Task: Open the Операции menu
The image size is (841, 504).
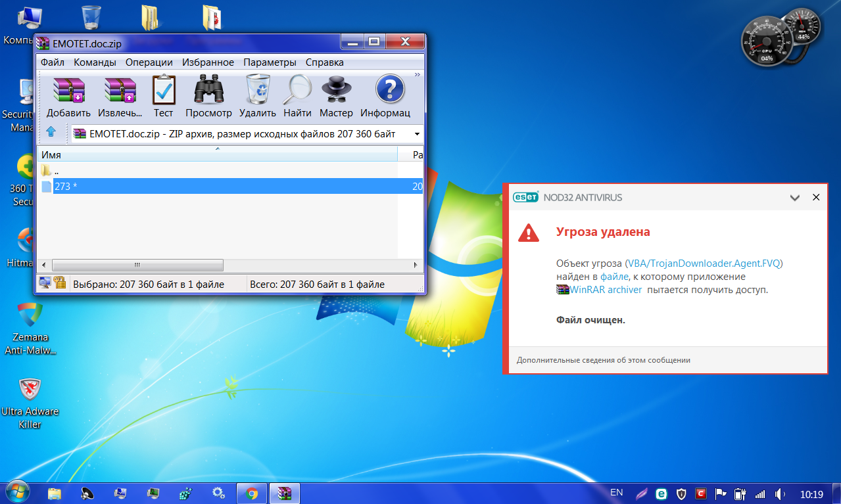Action: [x=149, y=62]
